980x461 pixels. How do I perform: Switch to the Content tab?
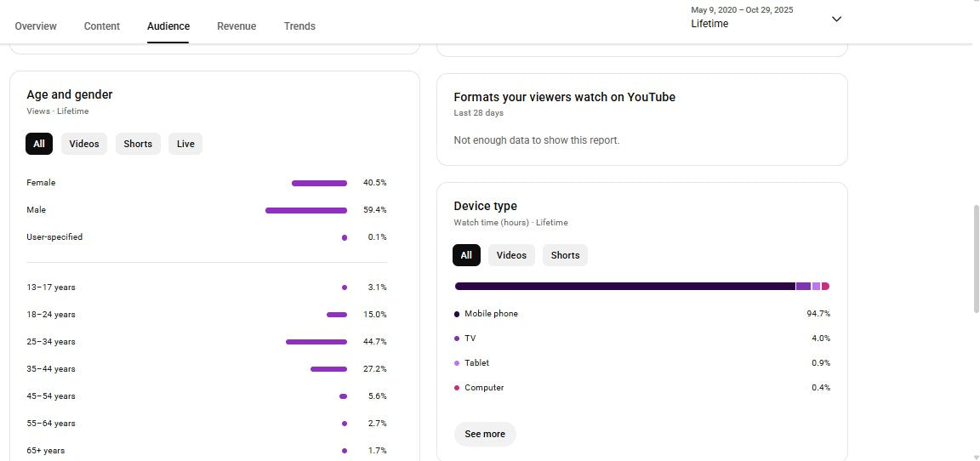(x=102, y=26)
